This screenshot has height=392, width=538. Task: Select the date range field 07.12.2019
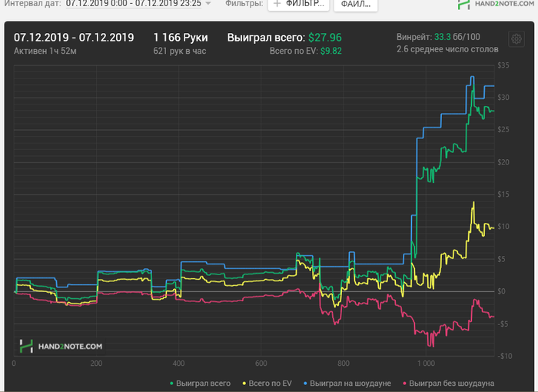[x=134, y=4]
